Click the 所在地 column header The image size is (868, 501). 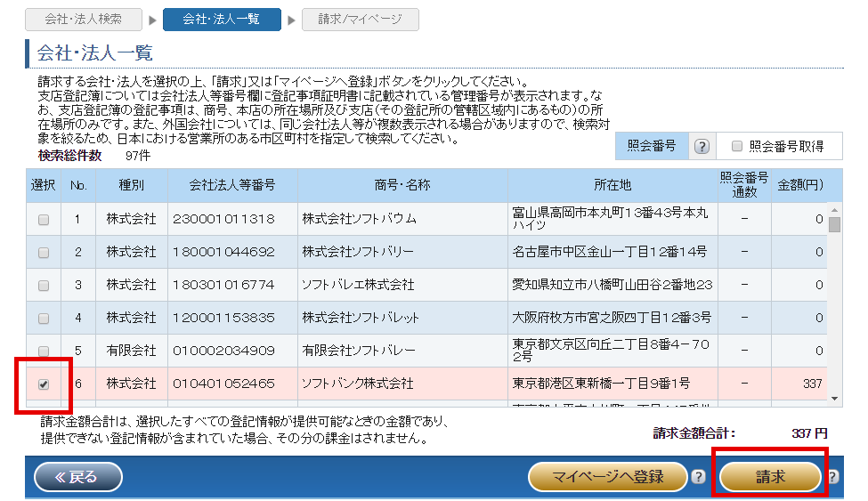pyautogui.click(x=612, y=185)
